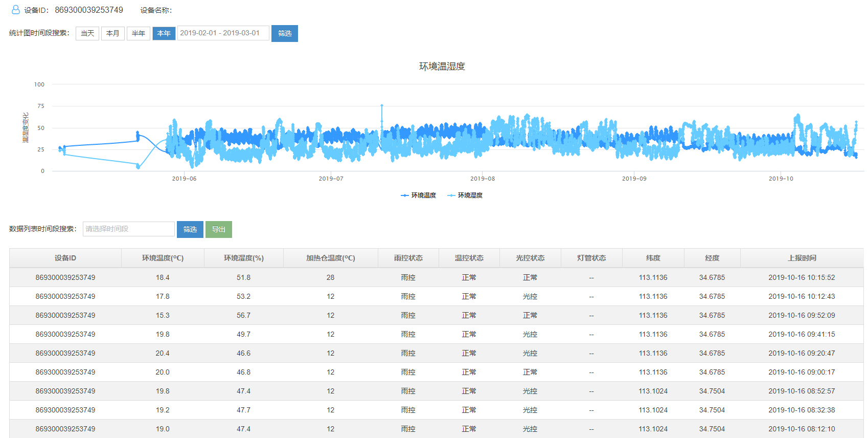
Task: Click the 设备ID column header
Action: 65,258
